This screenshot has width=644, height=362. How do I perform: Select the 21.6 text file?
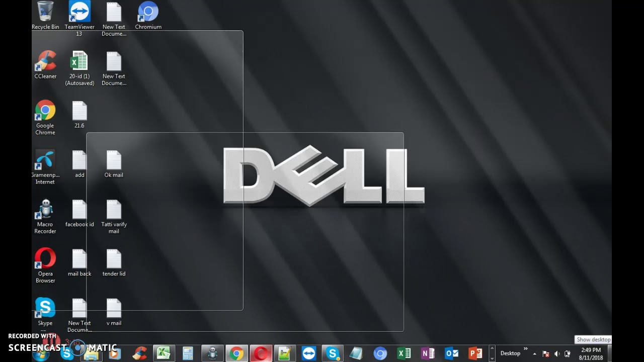(79, 115)
